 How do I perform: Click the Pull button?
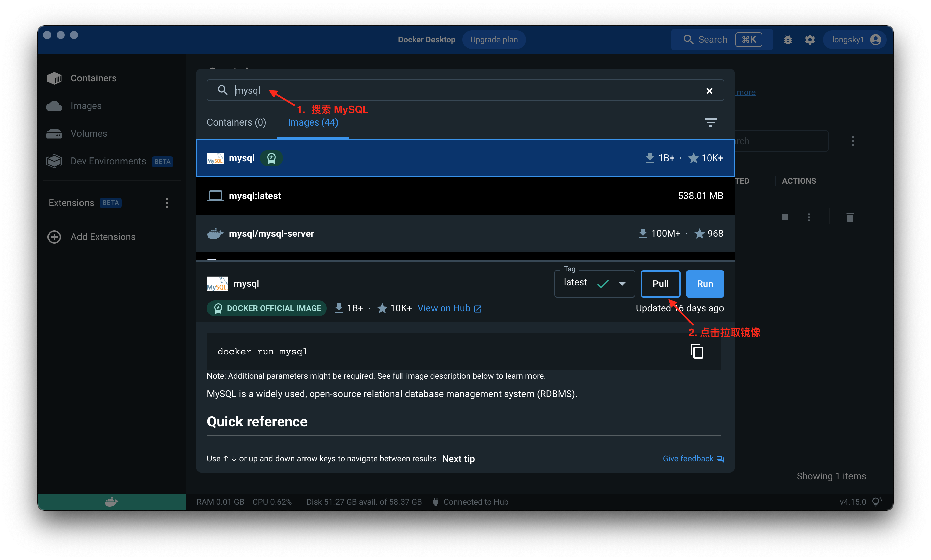660,284
